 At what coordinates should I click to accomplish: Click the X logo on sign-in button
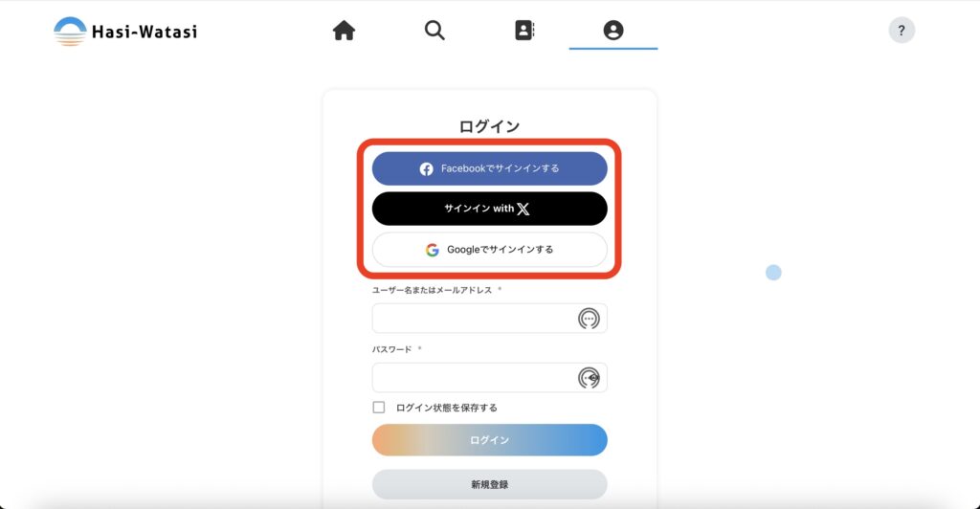(x=523, y=209)
